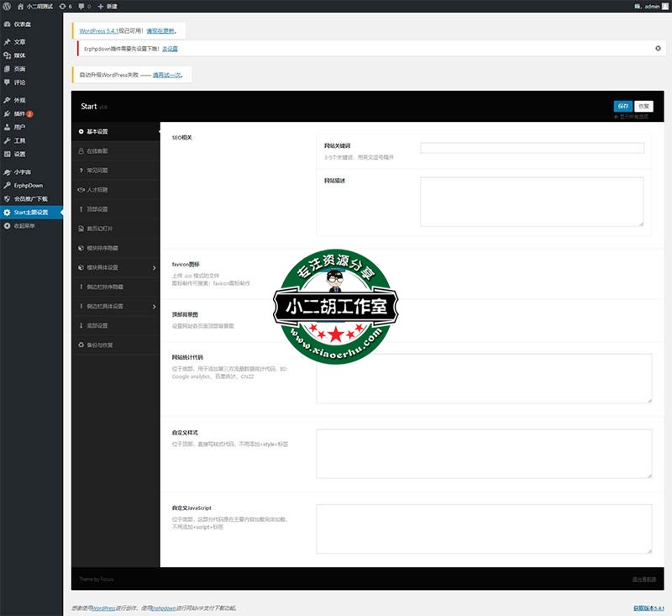
Task: Click the updates icon showing 6
Action: pyautogui.click(x=63, y=6)
